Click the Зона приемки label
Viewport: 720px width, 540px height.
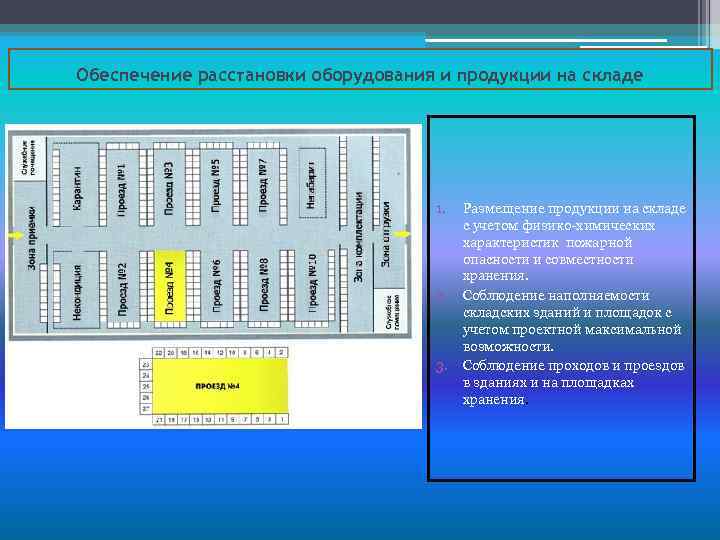point(32,239)
